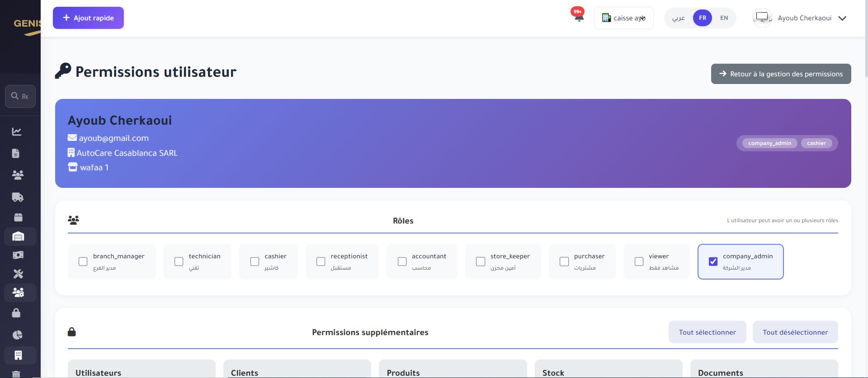Image resolution: width=868 pixels, height=378 pixels.
Task: Switch language to EN
Action: click(724, 18)
